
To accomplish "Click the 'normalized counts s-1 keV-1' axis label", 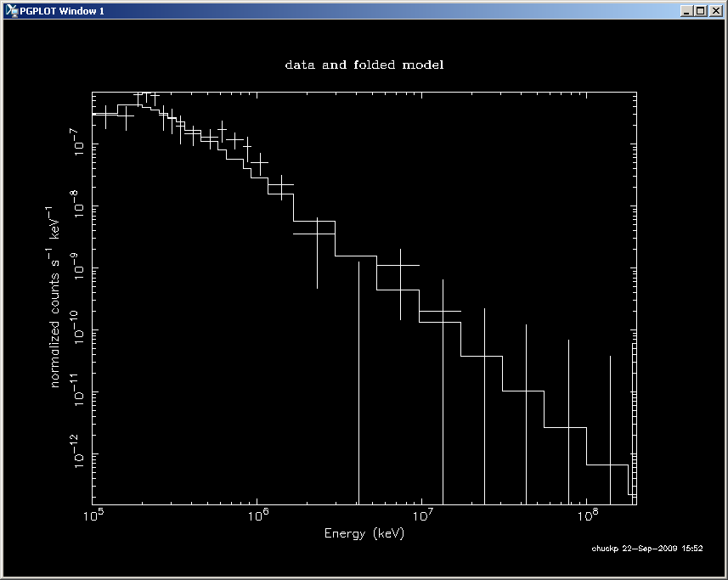I will pos(54,297).
